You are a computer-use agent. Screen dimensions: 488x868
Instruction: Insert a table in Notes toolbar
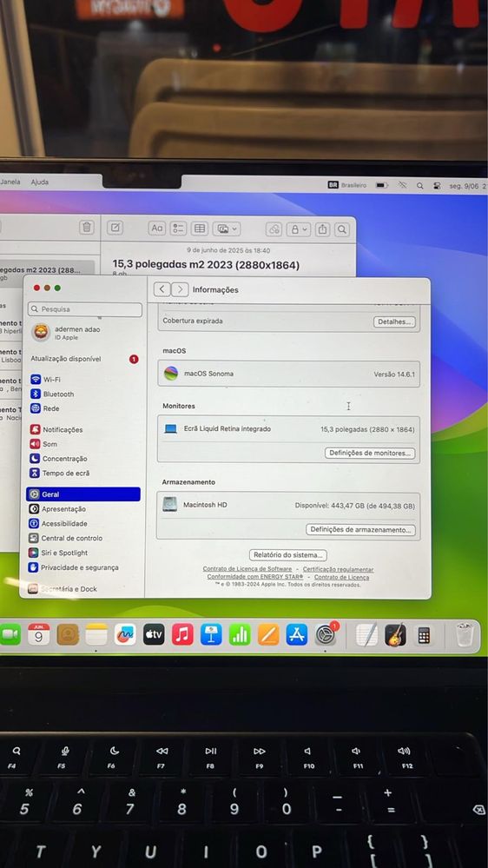coord(200,228)
